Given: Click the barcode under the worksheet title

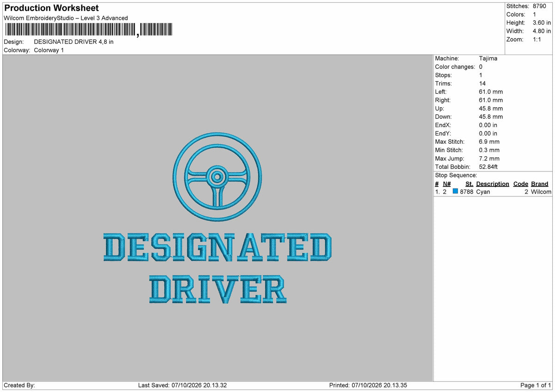Looking at the screenshot, I should (89, 30).
